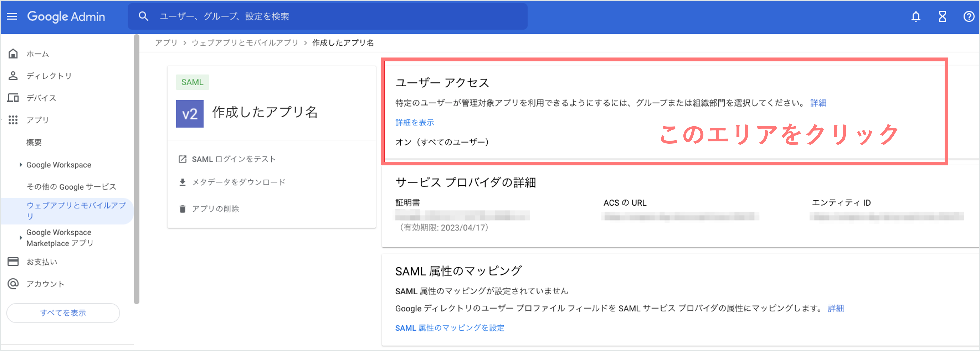Image resolution: width=980 pixels, height=351 pixels.
Task: Click ウェブアプリとモバイルアプリ breadcrumb link
Action: click(x=245, y=43)
